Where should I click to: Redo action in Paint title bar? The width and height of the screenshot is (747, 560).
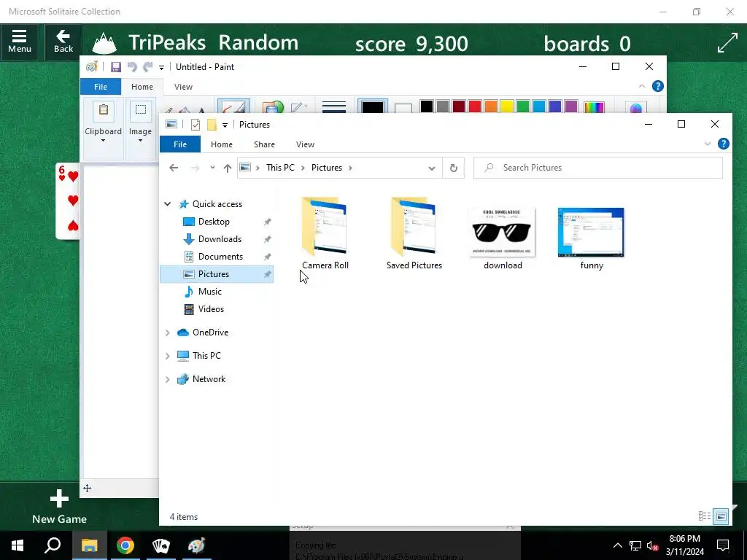(148, 67)
